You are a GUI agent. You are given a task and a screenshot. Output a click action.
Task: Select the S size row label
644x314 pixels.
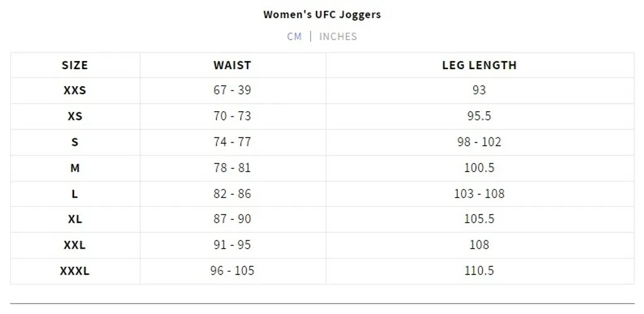coord(75,142)
